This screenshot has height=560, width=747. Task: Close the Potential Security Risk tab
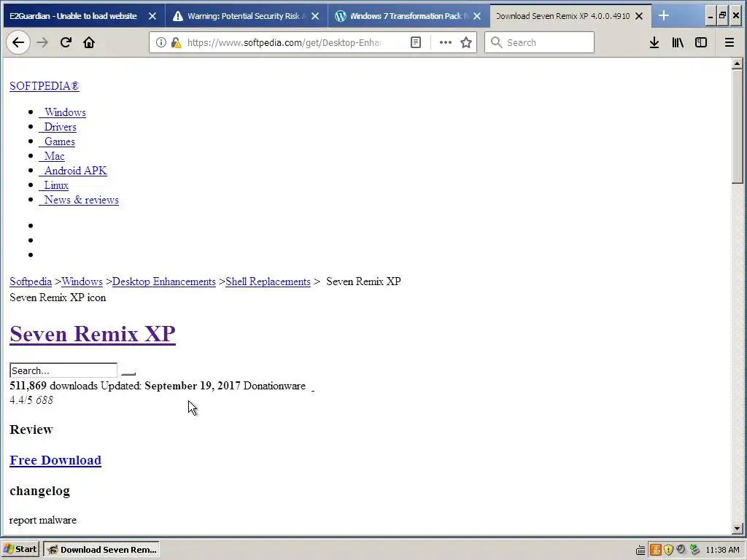tap(315, 16)
